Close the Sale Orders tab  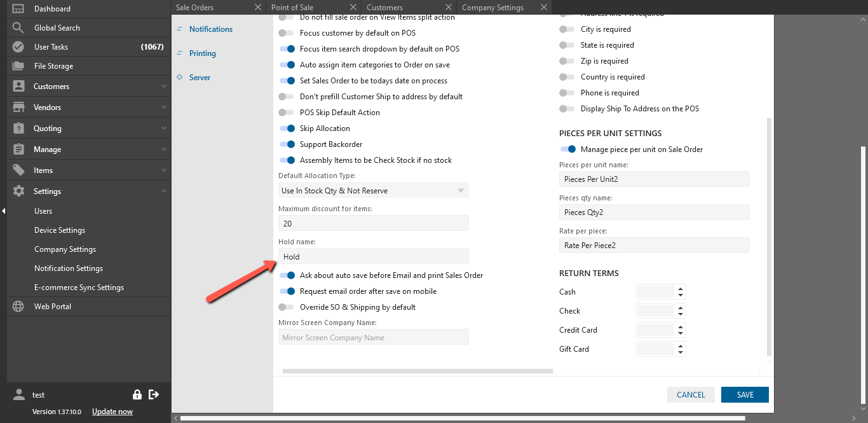tap(257, 8)
